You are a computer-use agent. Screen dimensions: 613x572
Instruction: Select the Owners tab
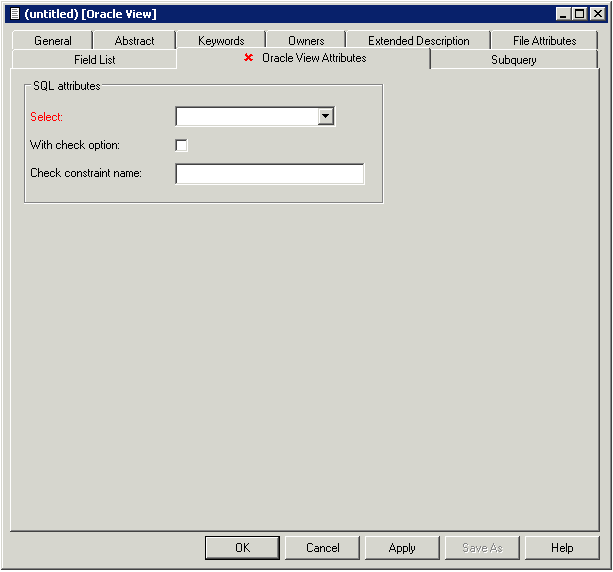click(306, 41)
